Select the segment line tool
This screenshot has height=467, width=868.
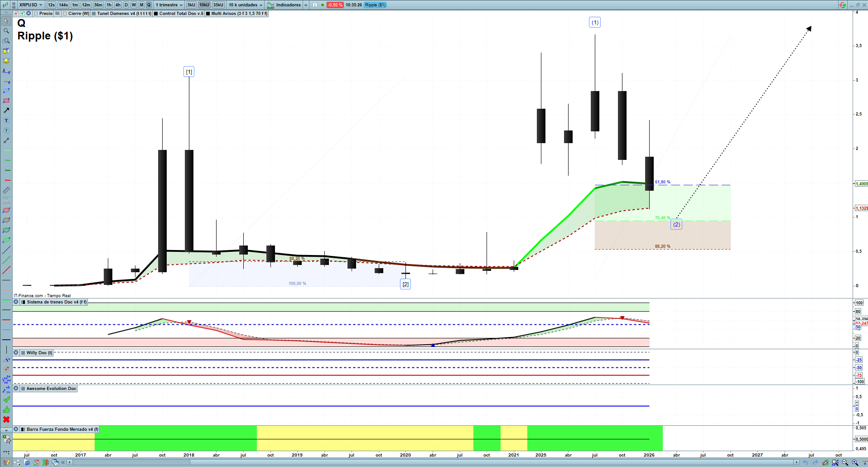click(x=6, y=140)
